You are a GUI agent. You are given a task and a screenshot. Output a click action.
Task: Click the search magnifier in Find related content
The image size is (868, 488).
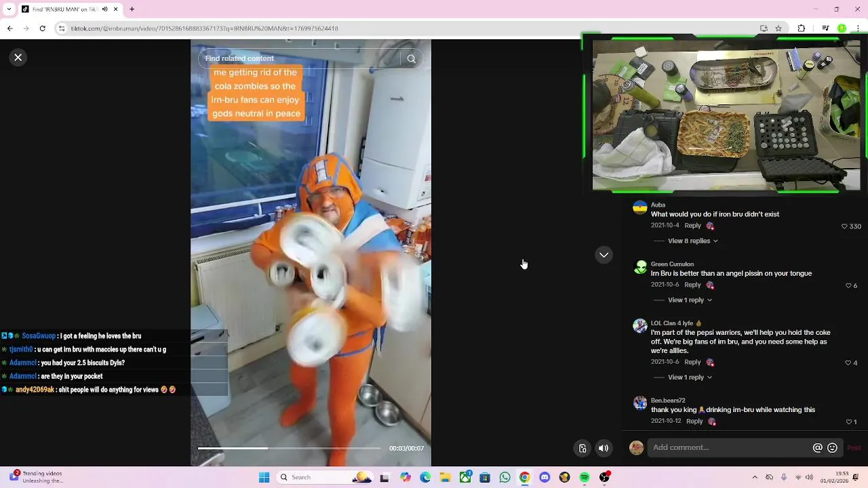pos(411,59)
